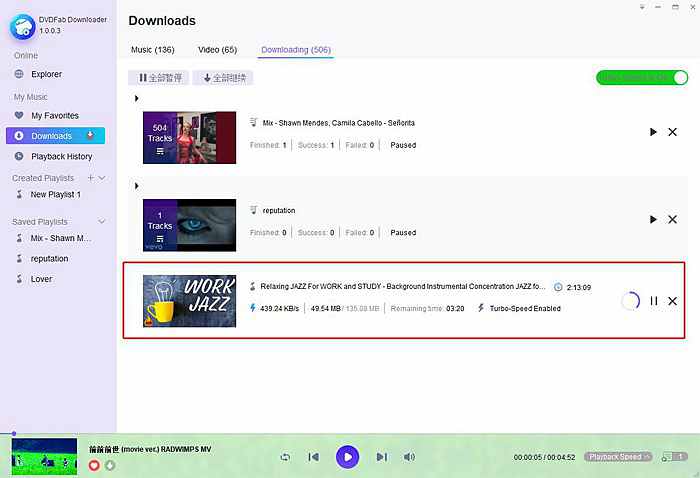Open saved playlist Mix - Shawn M...
The height and width of the screenshot is (478, 700).
[60, 238]
